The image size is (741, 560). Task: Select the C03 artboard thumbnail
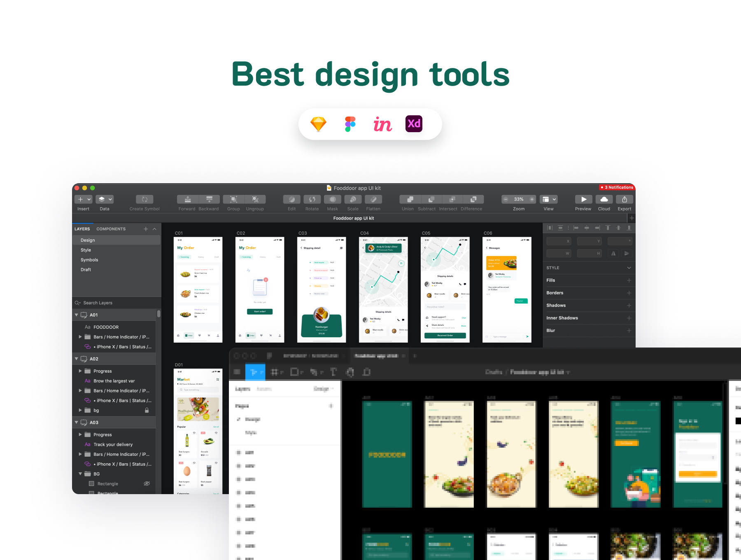[x=322, y=289]
